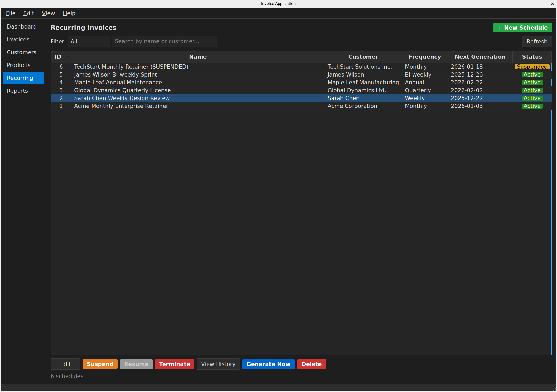Terminate the Sarah Chen schedule

coord(174,364)
